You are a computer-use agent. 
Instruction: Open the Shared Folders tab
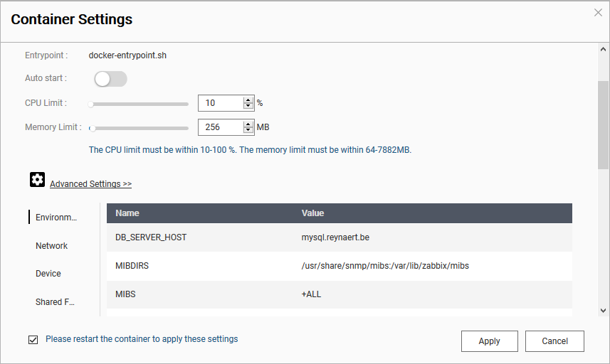coord(55,302)
